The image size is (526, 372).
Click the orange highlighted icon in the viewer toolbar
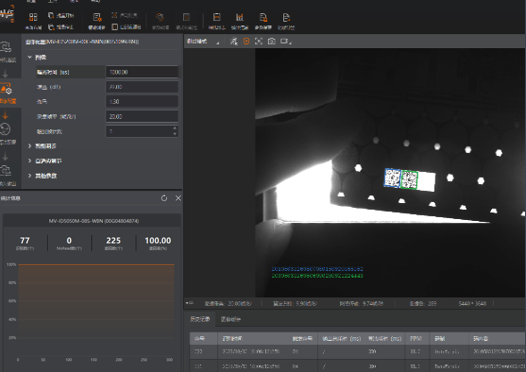[246, 41]
